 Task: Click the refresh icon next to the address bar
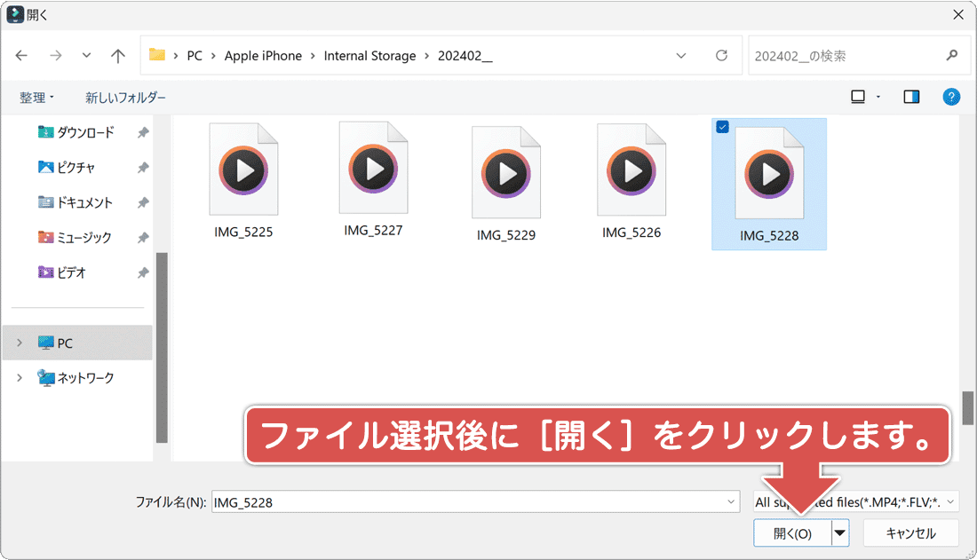(721, 55)
